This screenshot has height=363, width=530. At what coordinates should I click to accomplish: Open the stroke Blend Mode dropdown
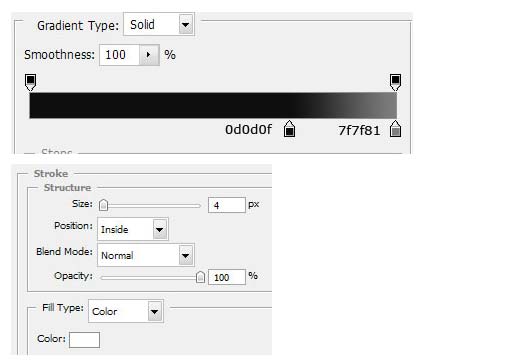pyautogui.click(x=146, y=255)
